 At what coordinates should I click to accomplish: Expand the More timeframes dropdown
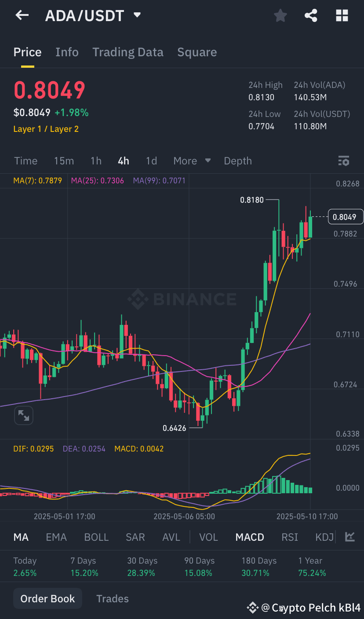point(192,161)
